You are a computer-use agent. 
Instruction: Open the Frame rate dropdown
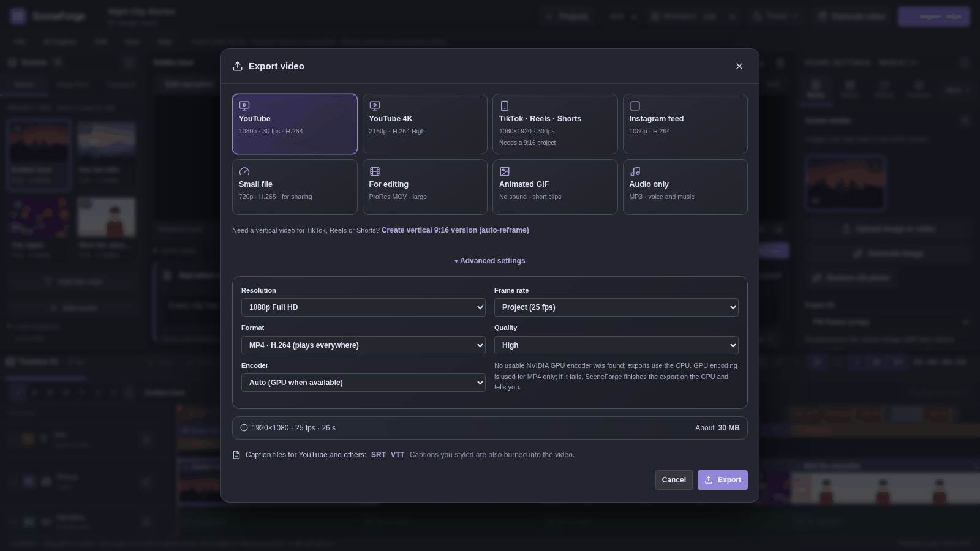pos(616,307)
